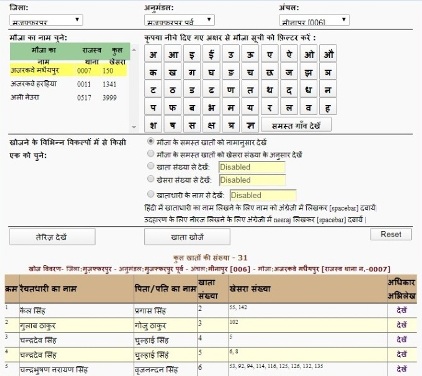Screen dimensions: 422x376
Task: Filter mauja list by letter आ
Action: (x=173, y=54)
